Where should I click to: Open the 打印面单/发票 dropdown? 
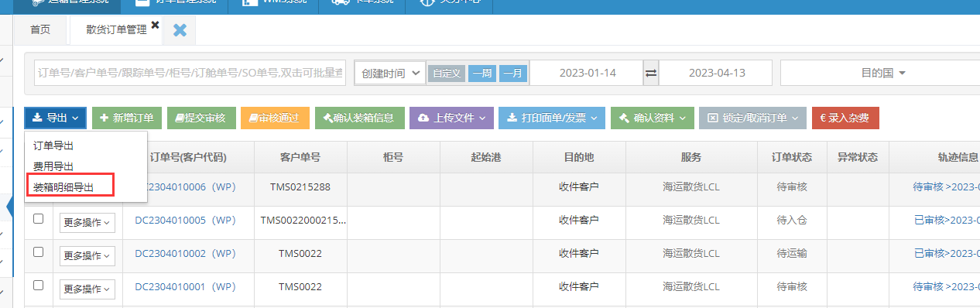(x=551, y=118)
